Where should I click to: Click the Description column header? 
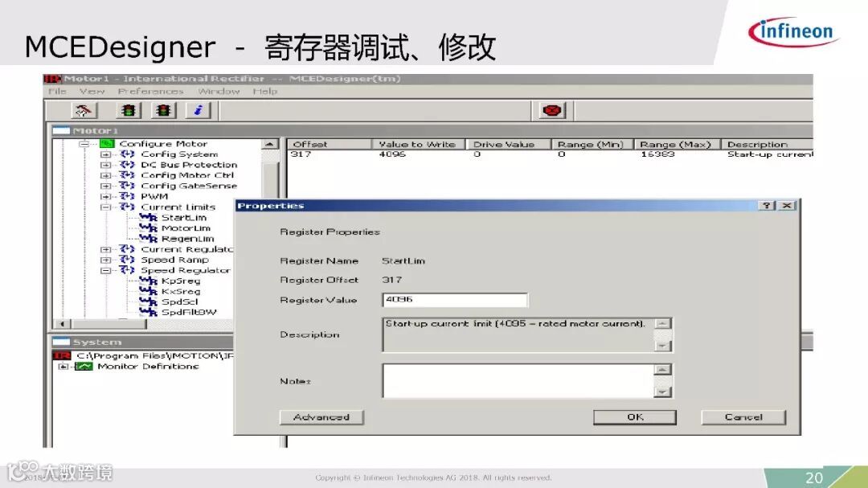[x=768, y=145]
